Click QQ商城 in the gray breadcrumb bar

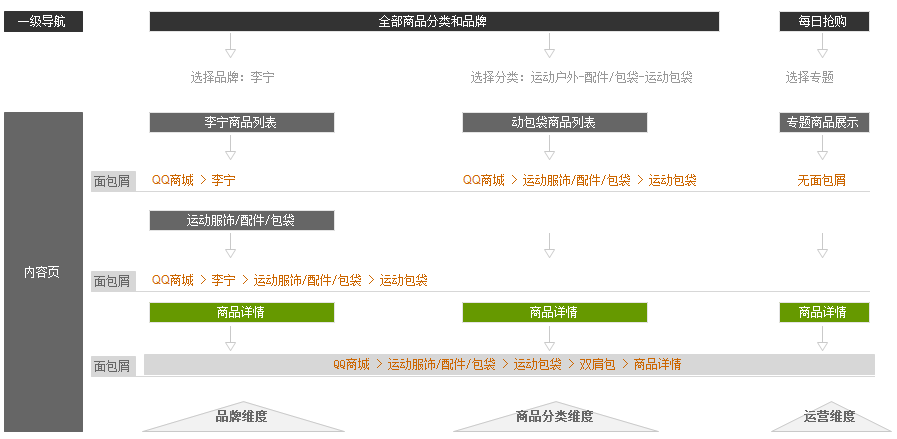point(351,365)
